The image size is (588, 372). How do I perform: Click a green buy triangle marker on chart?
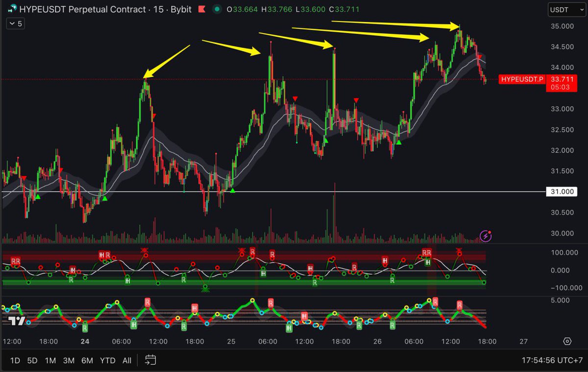(x=232, y=190)
